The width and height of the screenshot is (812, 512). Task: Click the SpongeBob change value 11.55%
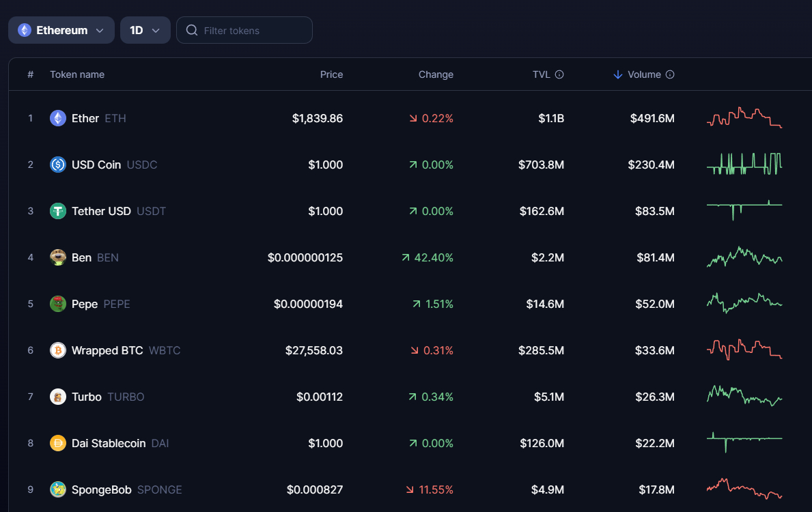(x=436, y=489)
